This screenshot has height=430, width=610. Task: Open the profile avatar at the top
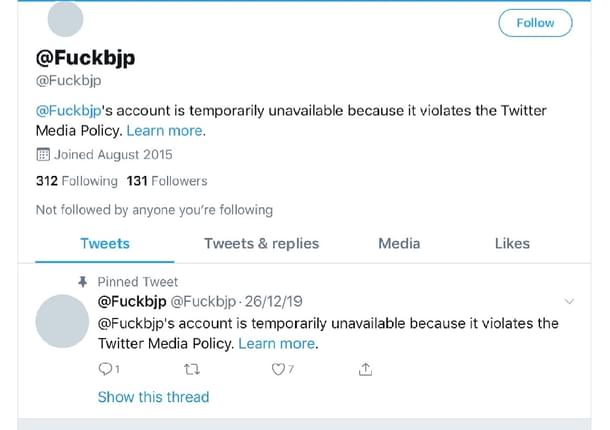pyautogui.click(x=65, y=19)
